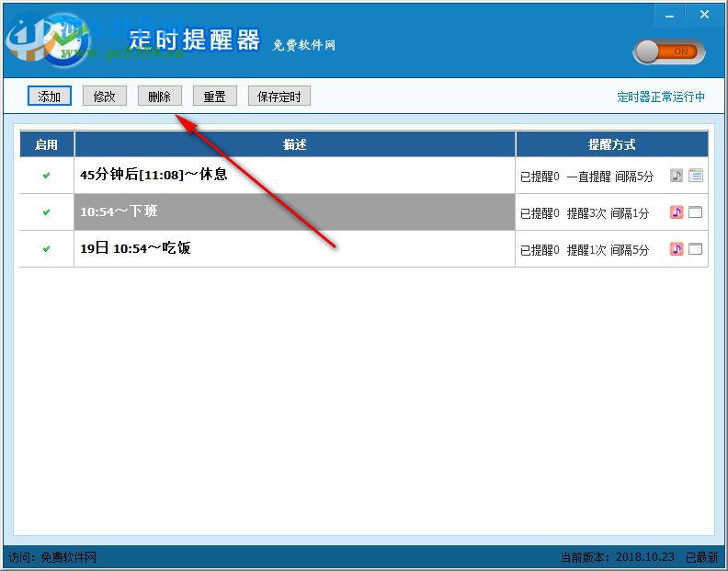Click the 重置 button

coord(215,97)
